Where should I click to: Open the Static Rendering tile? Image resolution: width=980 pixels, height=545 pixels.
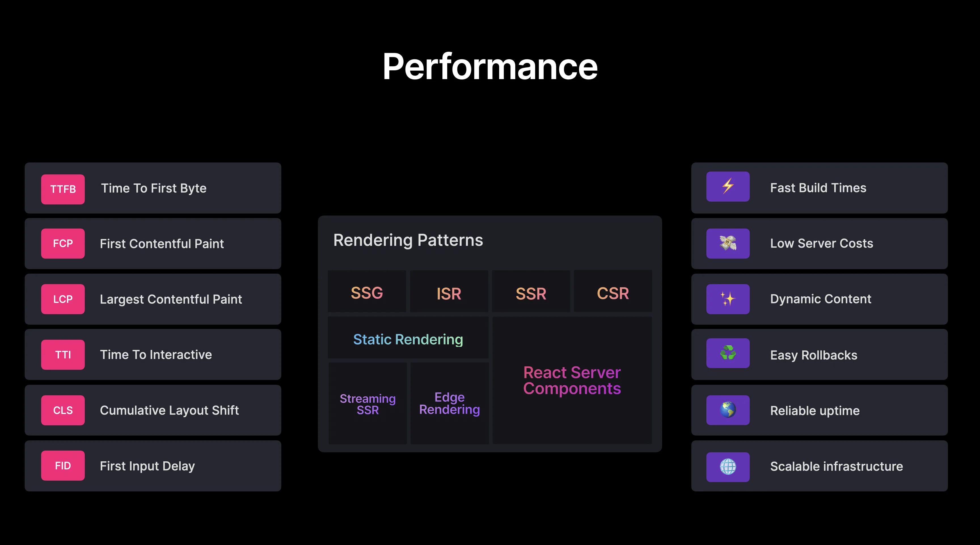[408, 339]
